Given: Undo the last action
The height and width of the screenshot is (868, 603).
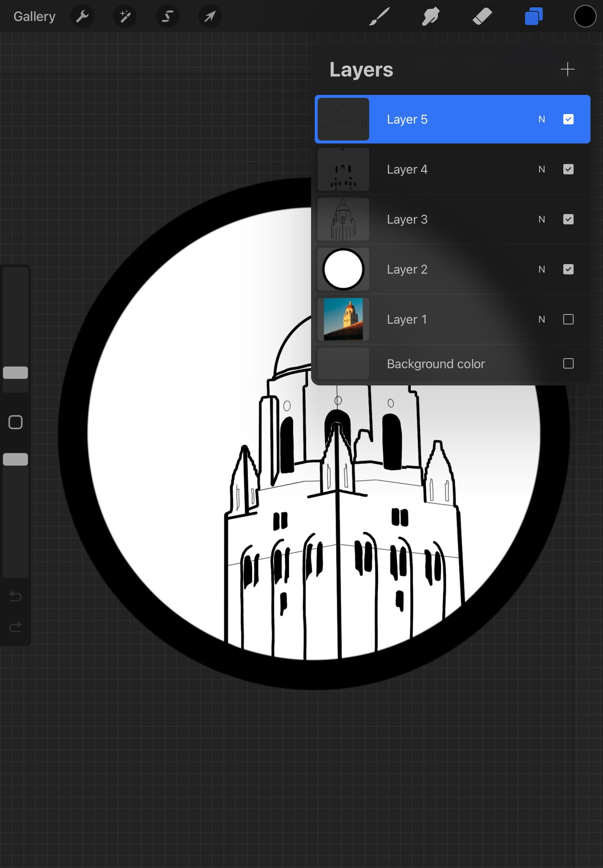Looking at the screenshot, I should [15, 596].
